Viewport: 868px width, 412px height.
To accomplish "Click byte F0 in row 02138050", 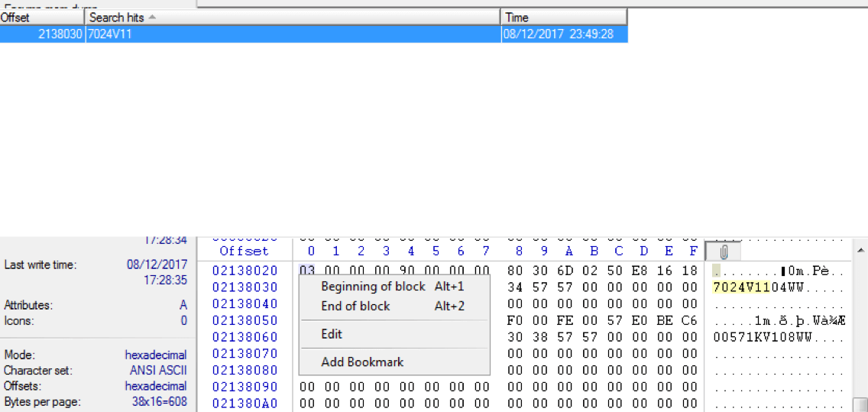I will pyautogui.click(x=515, y=320).
